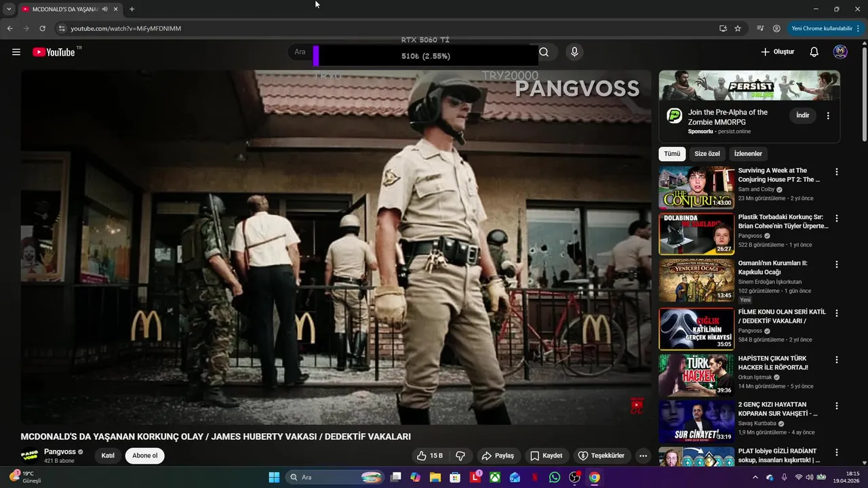Show hidden system tray icons

point(755,477)
